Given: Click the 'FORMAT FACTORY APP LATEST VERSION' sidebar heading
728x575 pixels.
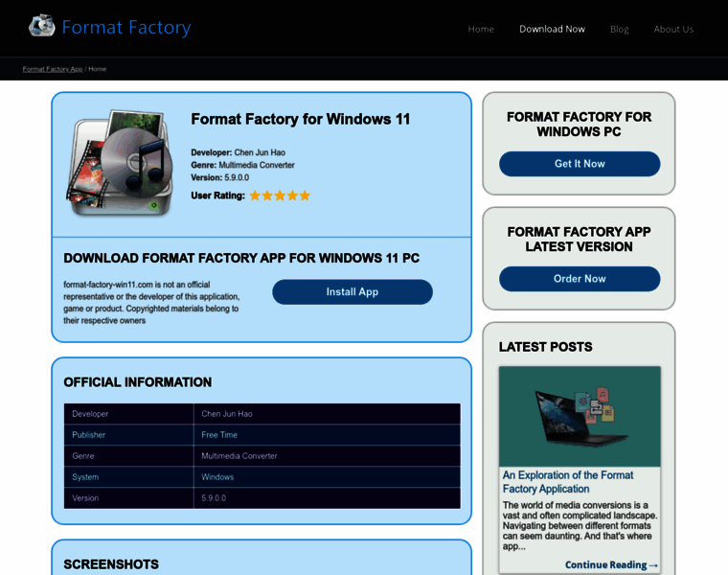Looking at the screenshot, I should pyautogui.click(x=579, y=240).
